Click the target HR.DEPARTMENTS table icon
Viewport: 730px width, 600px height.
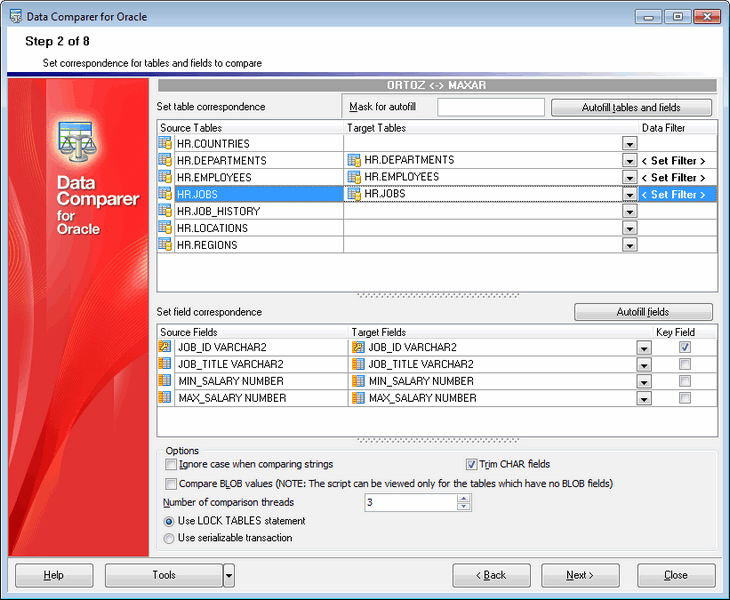[x=354, y=160]
